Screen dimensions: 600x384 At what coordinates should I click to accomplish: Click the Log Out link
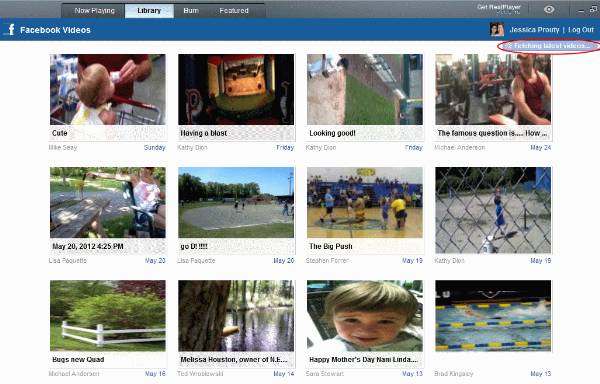coord(581,30)
